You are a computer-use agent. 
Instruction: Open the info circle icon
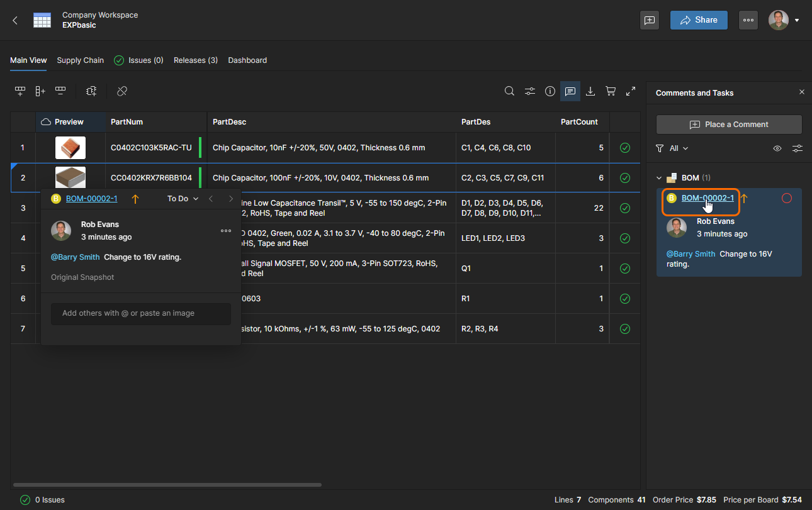coord(550,91)
